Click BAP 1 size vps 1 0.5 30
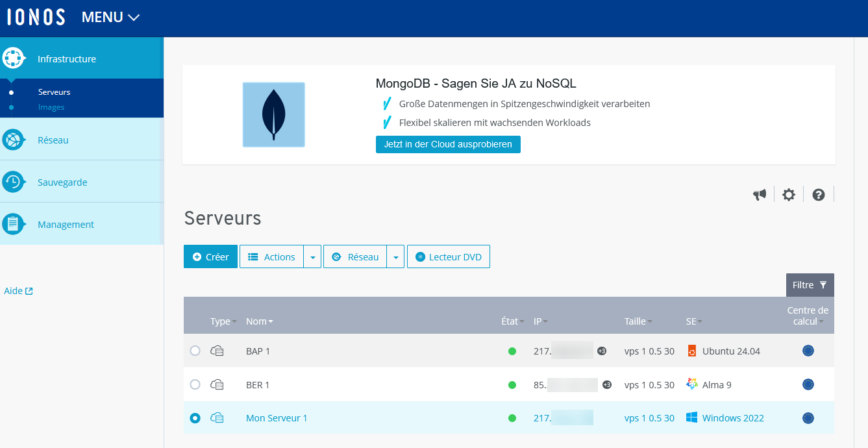The width and height of the screenshot is (868, 448). [649, 351]
